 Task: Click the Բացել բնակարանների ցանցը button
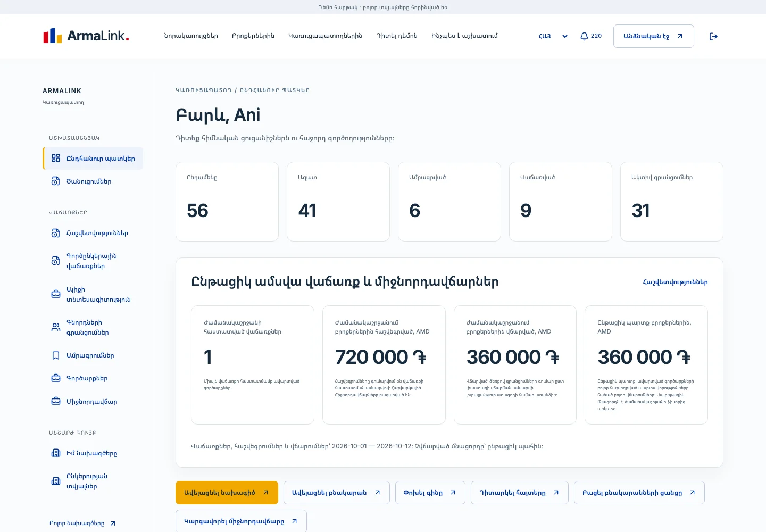(639, 493)
